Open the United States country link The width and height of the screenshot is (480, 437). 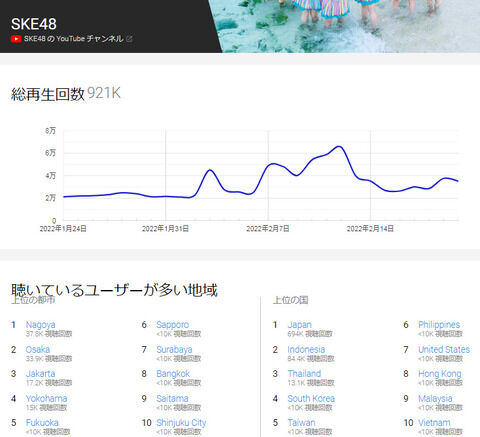point(444,349)
